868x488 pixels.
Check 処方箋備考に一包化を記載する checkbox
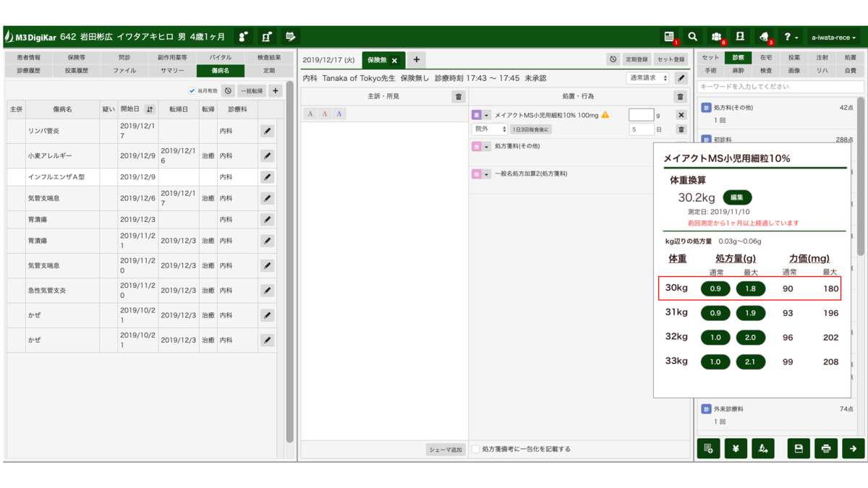(475, 449)
